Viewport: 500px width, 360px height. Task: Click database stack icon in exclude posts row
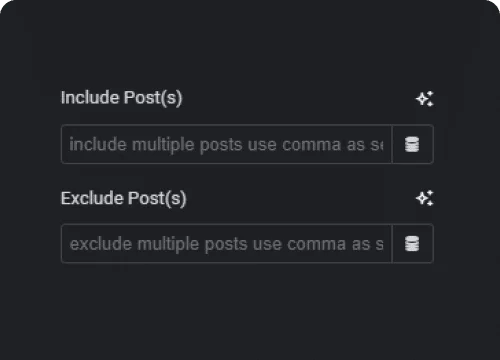[x=412, y=244]
